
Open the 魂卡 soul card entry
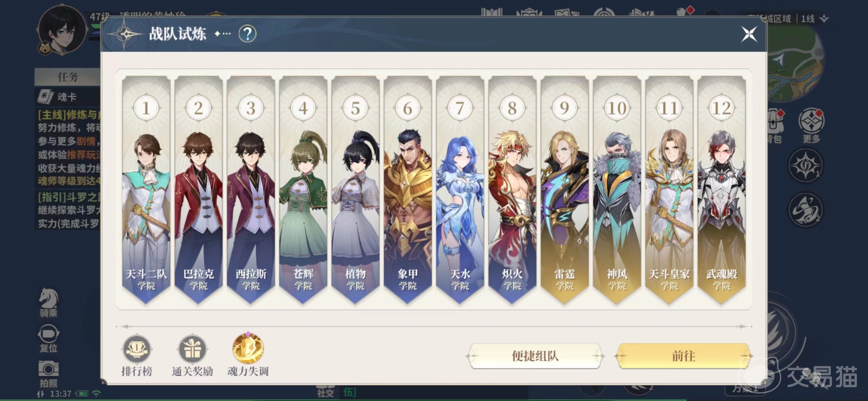click(68, 97)
